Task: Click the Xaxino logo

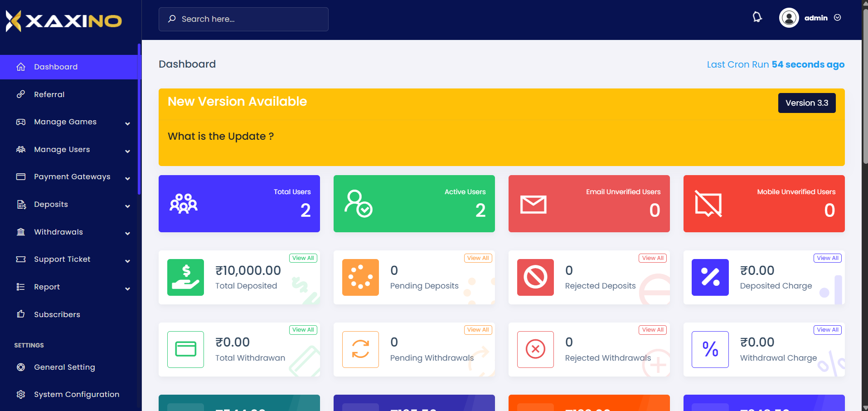Action: (x=63, y=21)
